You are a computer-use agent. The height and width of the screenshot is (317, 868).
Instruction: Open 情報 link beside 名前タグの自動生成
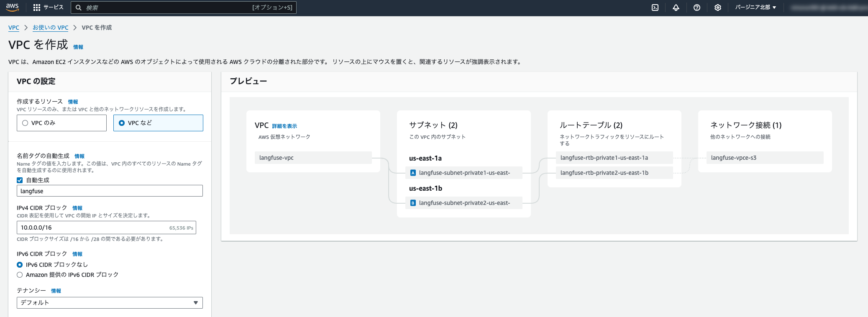[x=79, y=156]
